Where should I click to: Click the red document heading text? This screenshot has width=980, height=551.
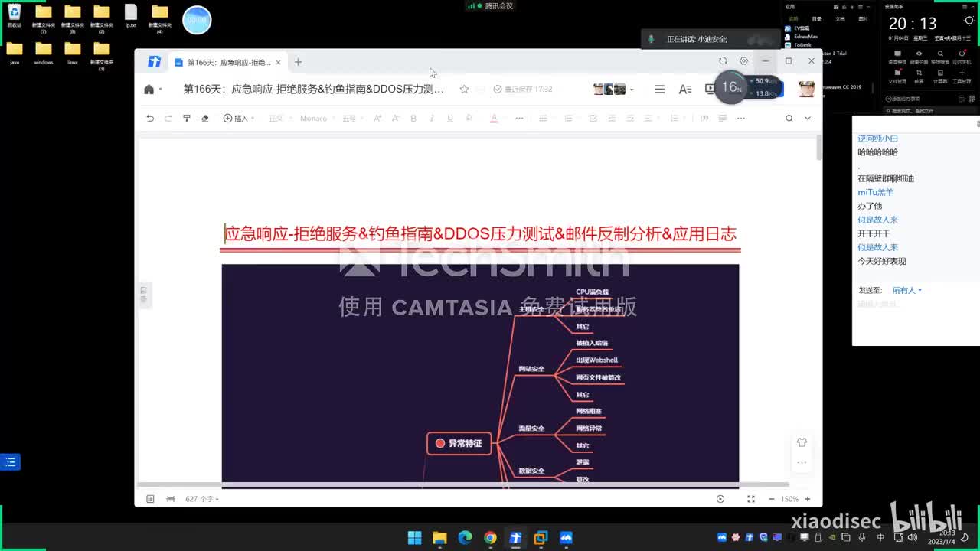481,234
